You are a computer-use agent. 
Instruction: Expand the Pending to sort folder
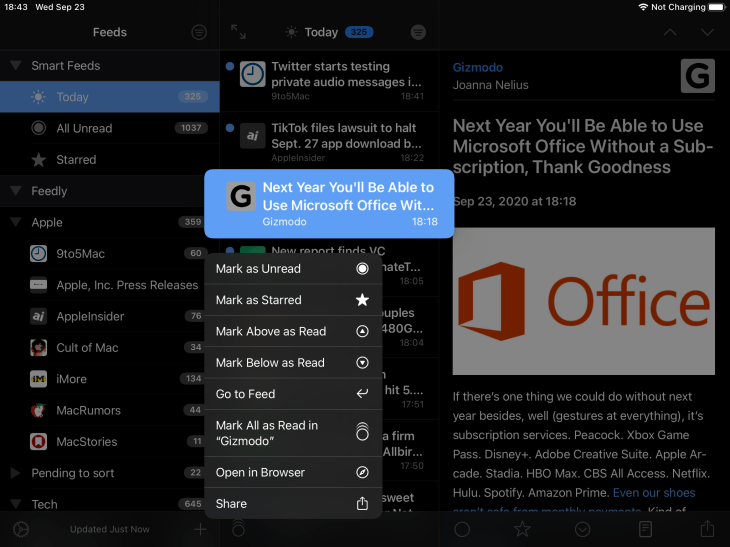click(x=15, y=473)
